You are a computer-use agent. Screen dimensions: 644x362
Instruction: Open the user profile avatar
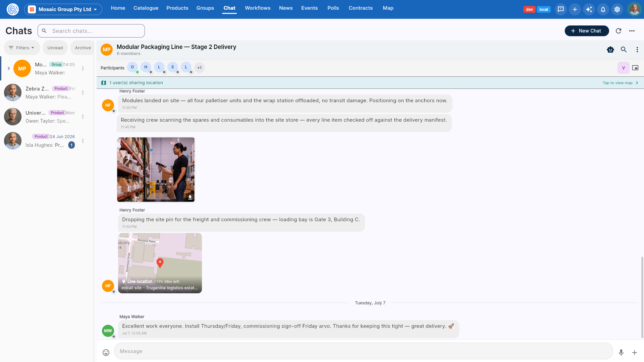pyautogui.click(x=634, y=9)
